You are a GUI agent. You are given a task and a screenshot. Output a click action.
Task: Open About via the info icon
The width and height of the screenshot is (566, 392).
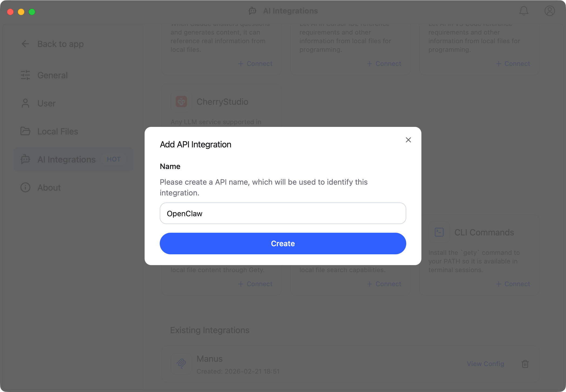click(x=25, y=187)
